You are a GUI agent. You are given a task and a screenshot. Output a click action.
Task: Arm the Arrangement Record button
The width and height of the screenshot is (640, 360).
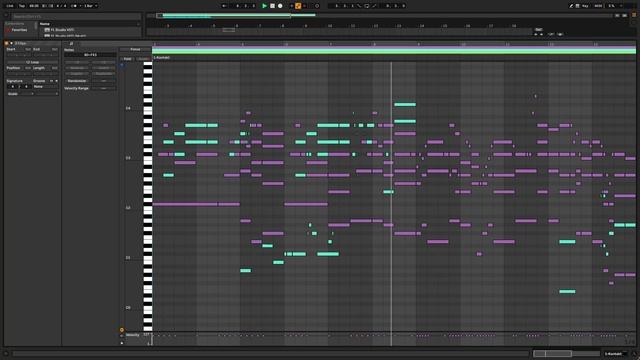pos(280,6)
